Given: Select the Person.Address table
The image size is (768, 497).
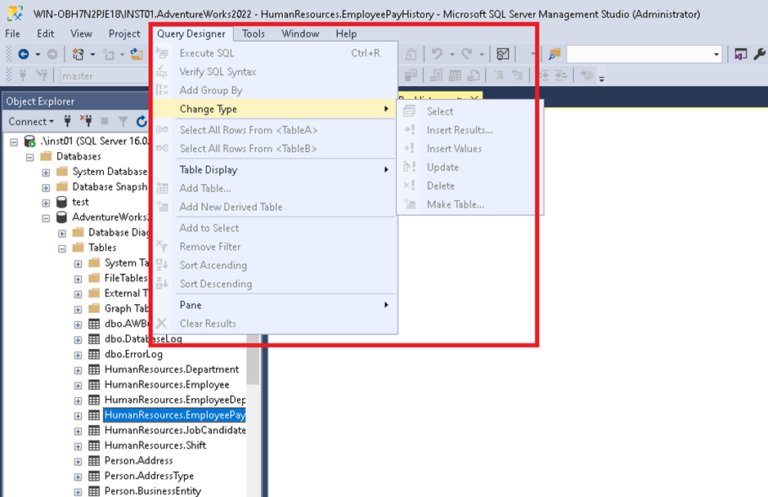Looking at the screenshot, I should point(139,460).
